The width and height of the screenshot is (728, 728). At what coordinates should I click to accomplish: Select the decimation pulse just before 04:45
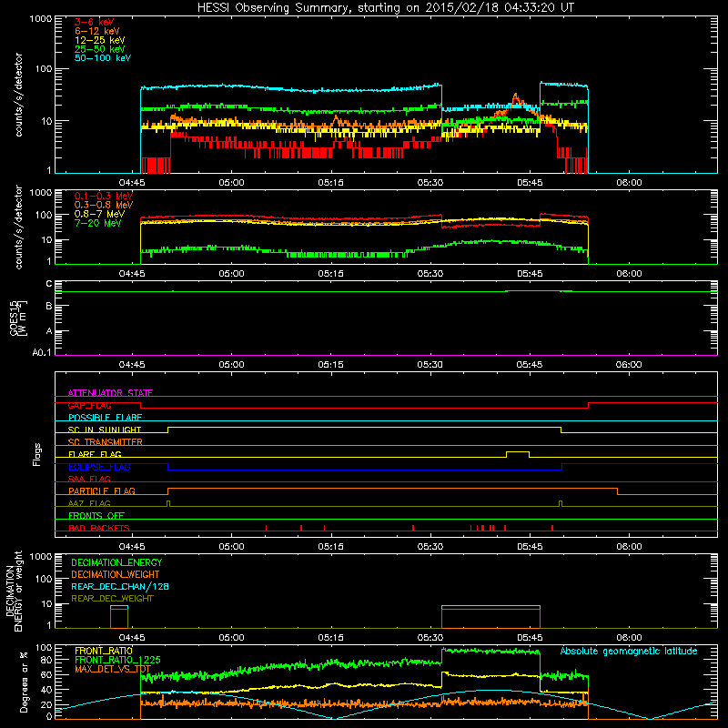[x=119, y=617]
